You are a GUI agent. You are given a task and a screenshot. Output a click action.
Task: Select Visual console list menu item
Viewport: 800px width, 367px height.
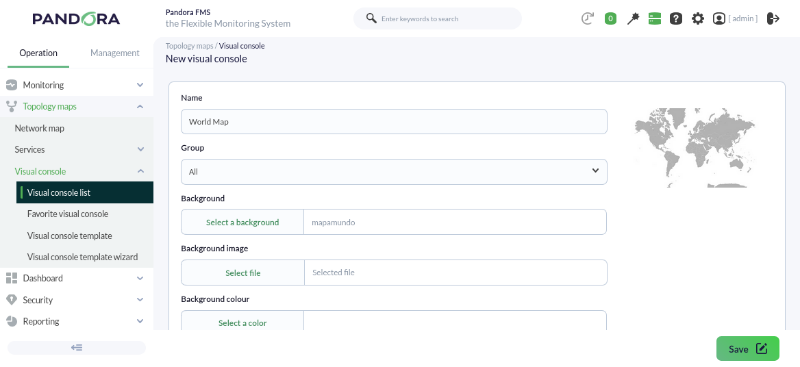pos(85,192)
